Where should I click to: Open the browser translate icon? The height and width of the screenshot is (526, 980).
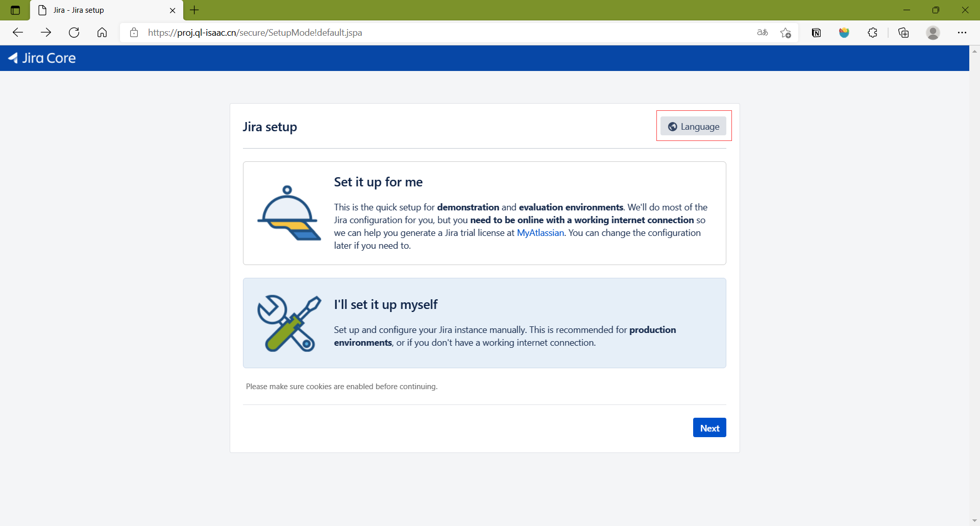pyautogui.click(x=762, y=33)
